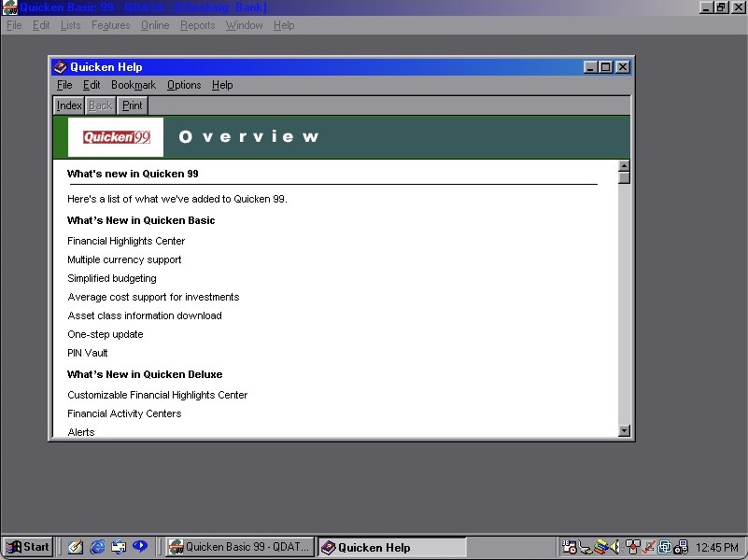Launch Internet Explorer from quick launch
This screenshot has width=748, height=560.
click(x=97, y=547)
